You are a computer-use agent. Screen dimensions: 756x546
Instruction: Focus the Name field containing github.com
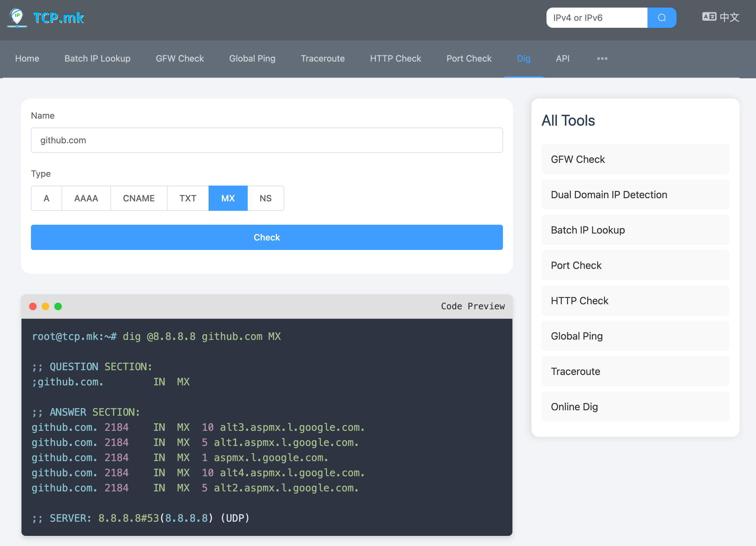tap(267, 140)
